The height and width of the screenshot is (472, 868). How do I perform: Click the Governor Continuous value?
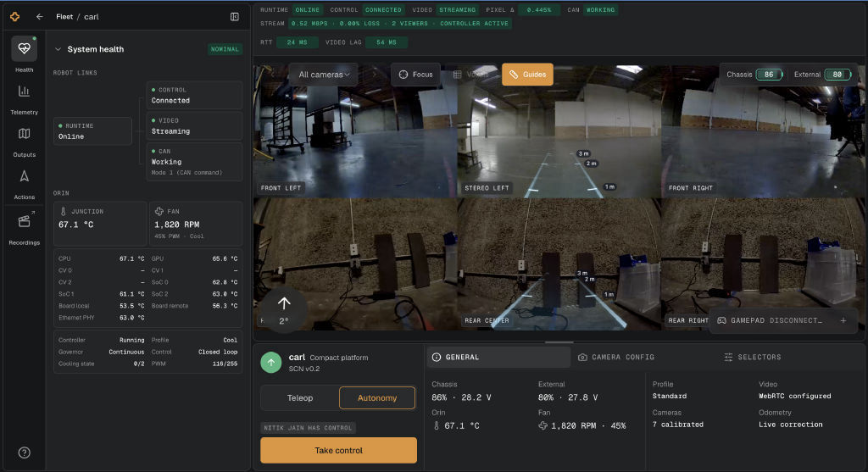(126, 352)
